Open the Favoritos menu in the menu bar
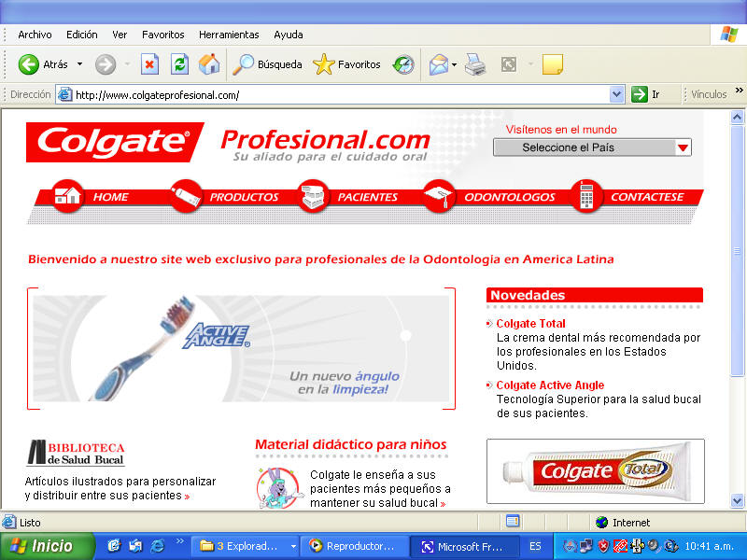Screen dimensions: 747x560 click(162, 35)
